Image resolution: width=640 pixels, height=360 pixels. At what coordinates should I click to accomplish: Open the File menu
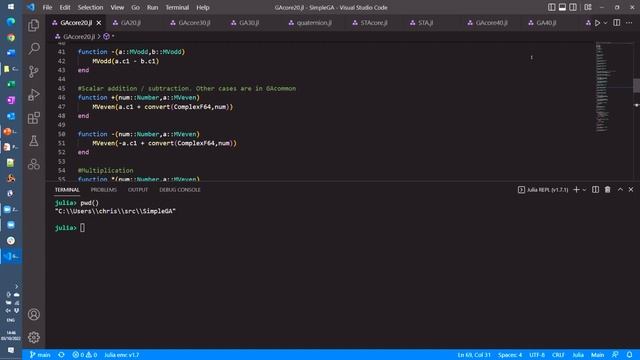click(x=47, y=7)
